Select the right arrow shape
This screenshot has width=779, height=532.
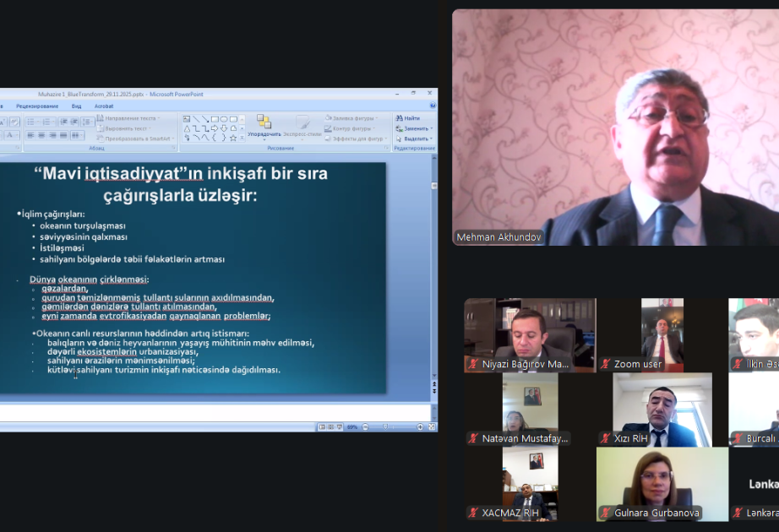(x=215, y=128)
